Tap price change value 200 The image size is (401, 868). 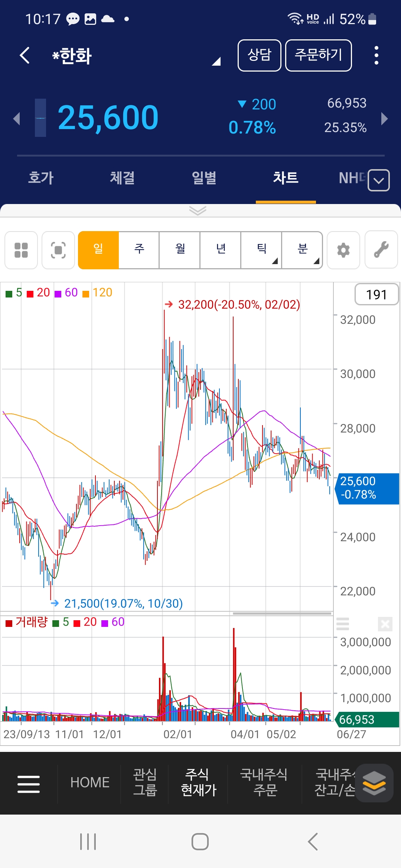pos(264,104)
